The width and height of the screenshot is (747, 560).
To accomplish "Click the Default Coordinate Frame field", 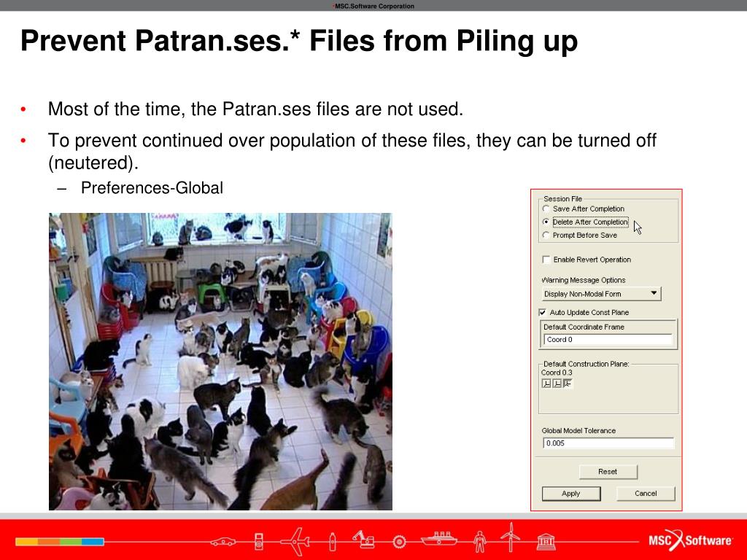I will [608, 340].
